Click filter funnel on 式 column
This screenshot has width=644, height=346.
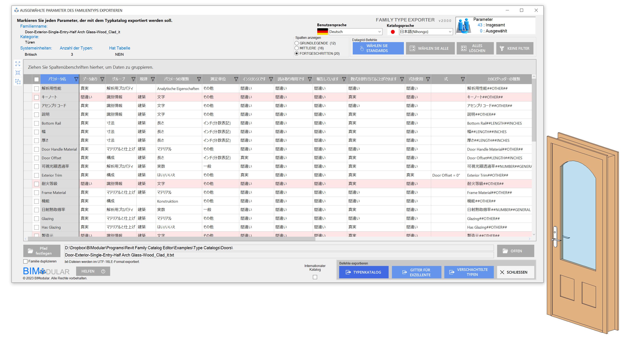pos(462,79)
